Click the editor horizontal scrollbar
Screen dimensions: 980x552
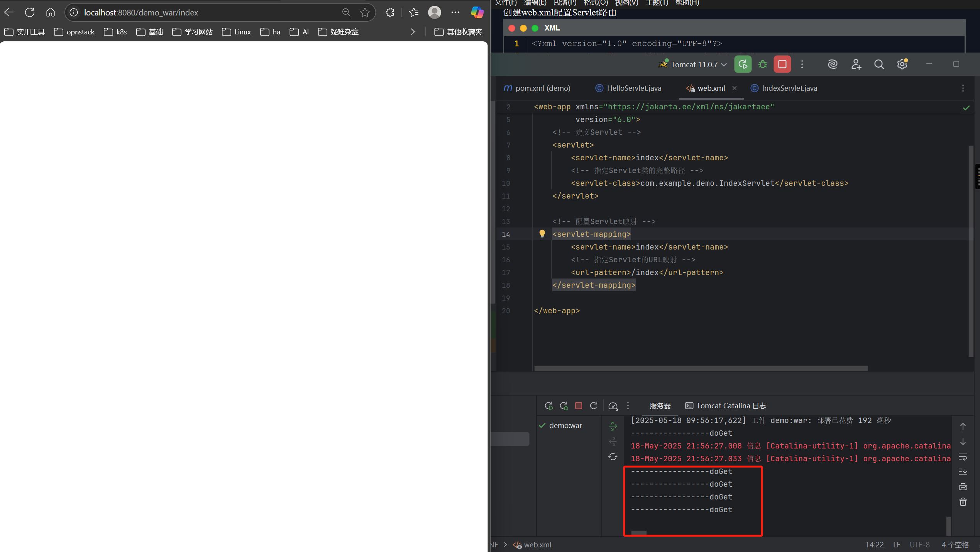coord(701,369)
